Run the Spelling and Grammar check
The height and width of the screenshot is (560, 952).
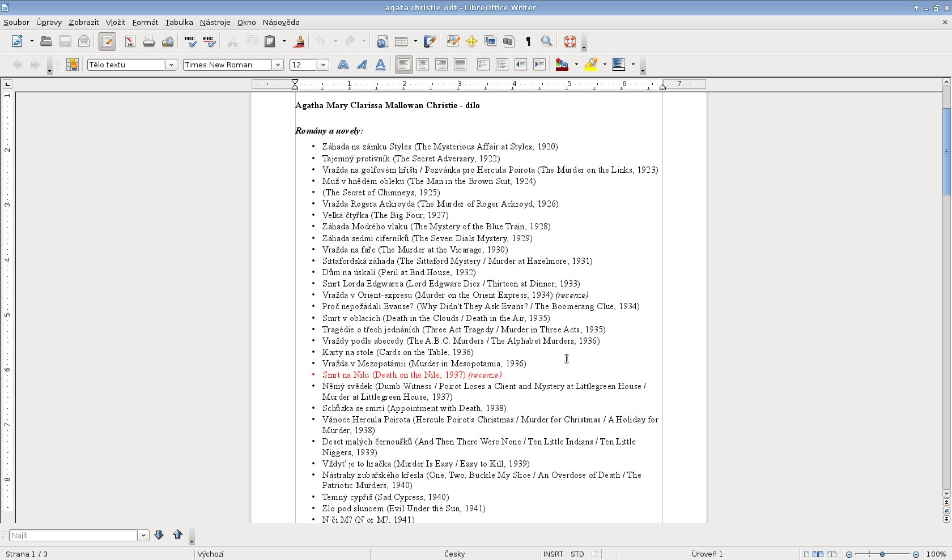pyautogui.click(x=190, y=41)
